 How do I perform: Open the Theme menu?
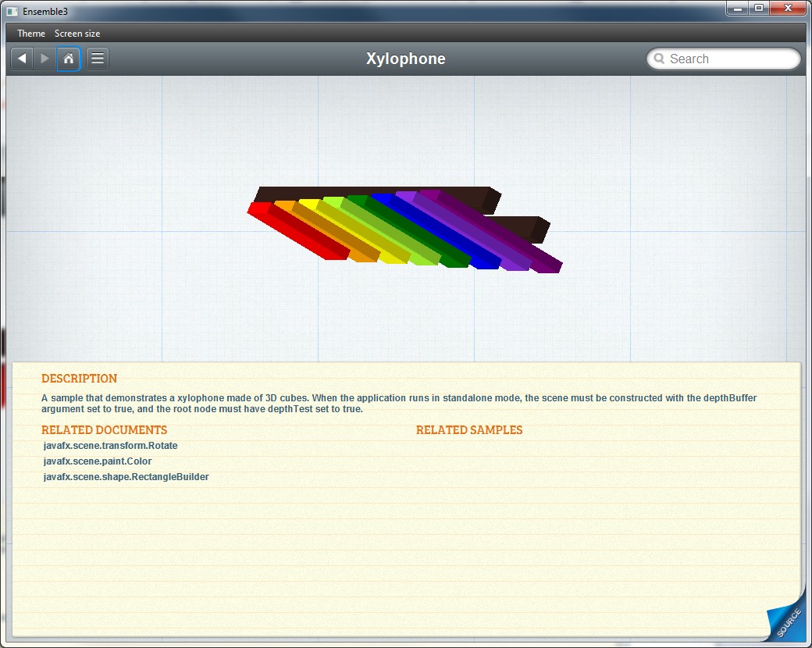31,34
